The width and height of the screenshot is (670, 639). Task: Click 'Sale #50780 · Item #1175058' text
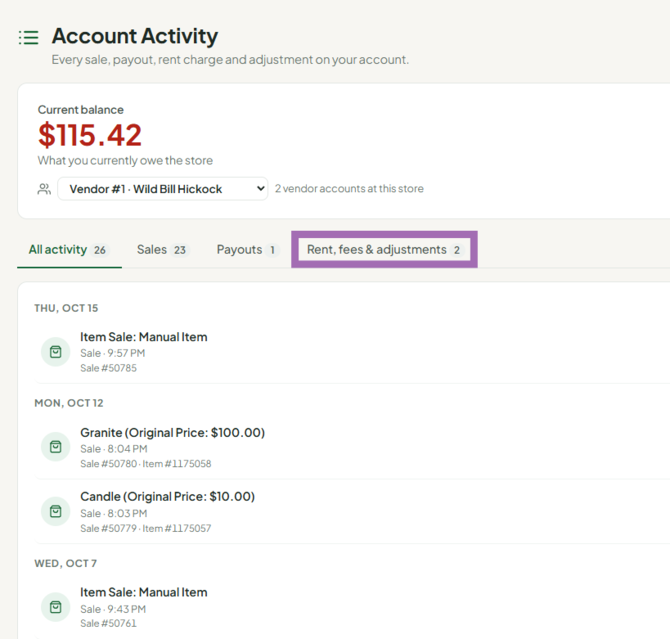point(146,464)
